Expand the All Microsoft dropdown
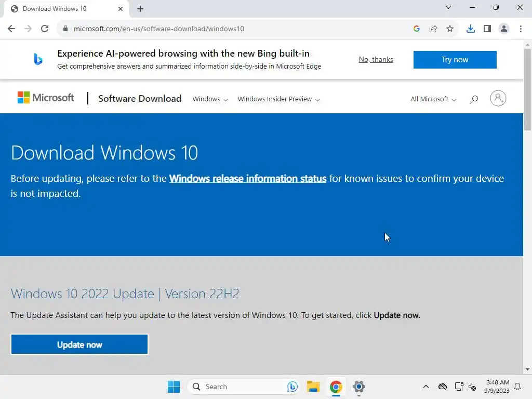532x399 pixels. 433,99
